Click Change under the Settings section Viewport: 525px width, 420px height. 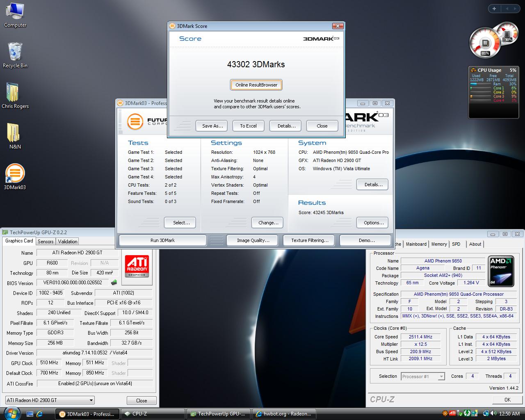[x=268, y=223]
